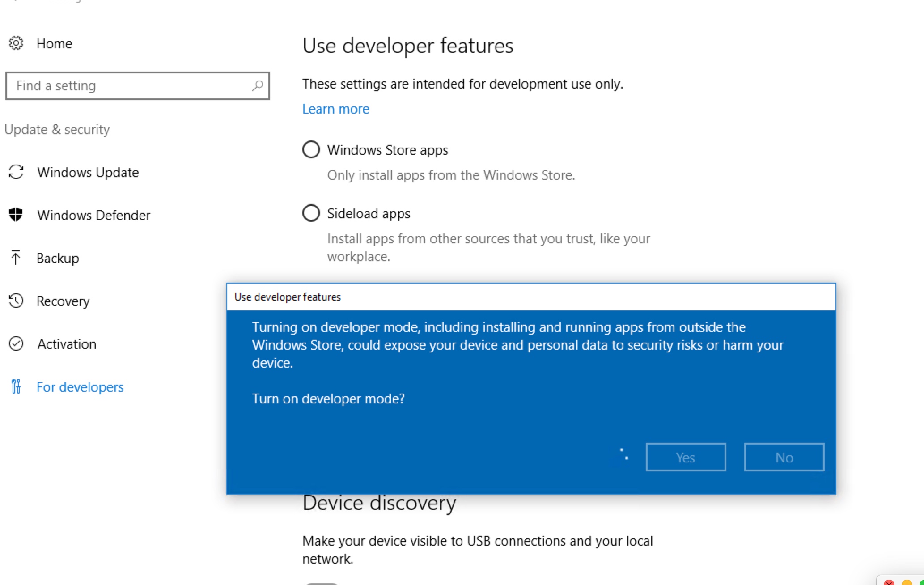Click the dialog's Use developer features title bar
924x585 pixels.
tap(531, 297)
